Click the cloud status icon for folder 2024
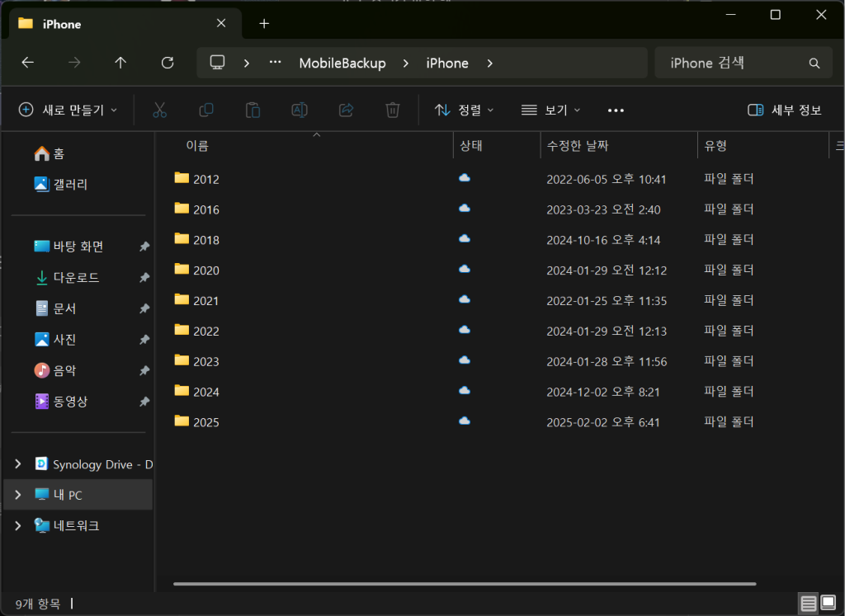This screenshot has width=845, height=616. (x=465, y=391)
